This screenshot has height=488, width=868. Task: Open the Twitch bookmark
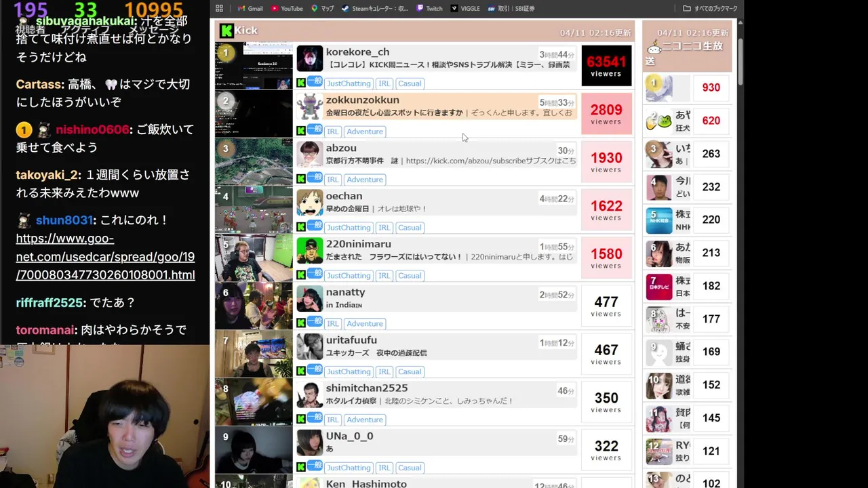(429, 8)
